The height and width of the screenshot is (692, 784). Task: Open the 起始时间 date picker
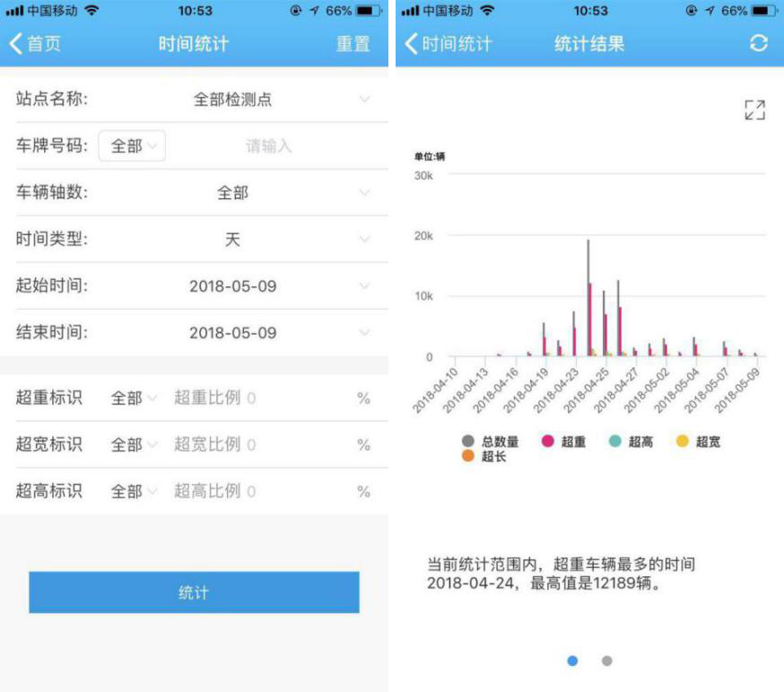(233, 286)
